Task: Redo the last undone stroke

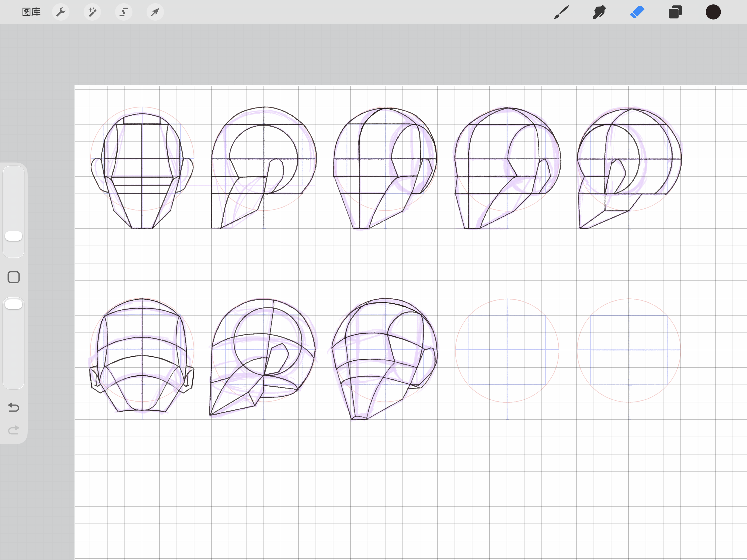Action: (14, 430)
